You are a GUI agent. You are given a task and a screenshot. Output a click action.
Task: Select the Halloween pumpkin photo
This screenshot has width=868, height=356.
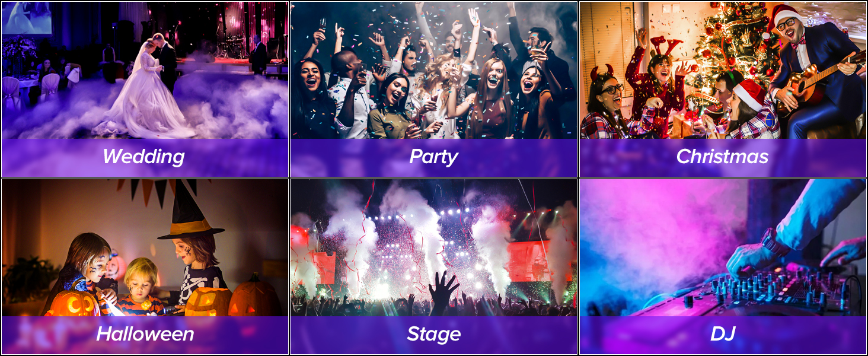[145, 248]
